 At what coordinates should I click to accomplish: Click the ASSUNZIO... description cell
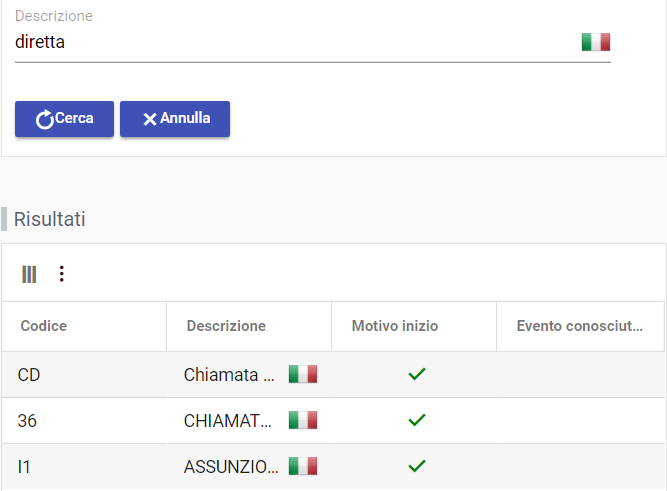click(x=231, y=467)
